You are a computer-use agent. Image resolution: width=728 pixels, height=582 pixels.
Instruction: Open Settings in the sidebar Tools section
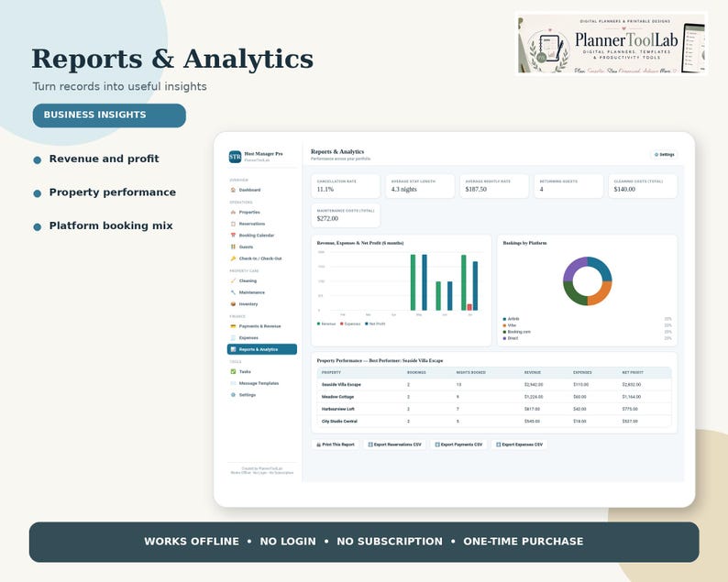pos(262,395)
